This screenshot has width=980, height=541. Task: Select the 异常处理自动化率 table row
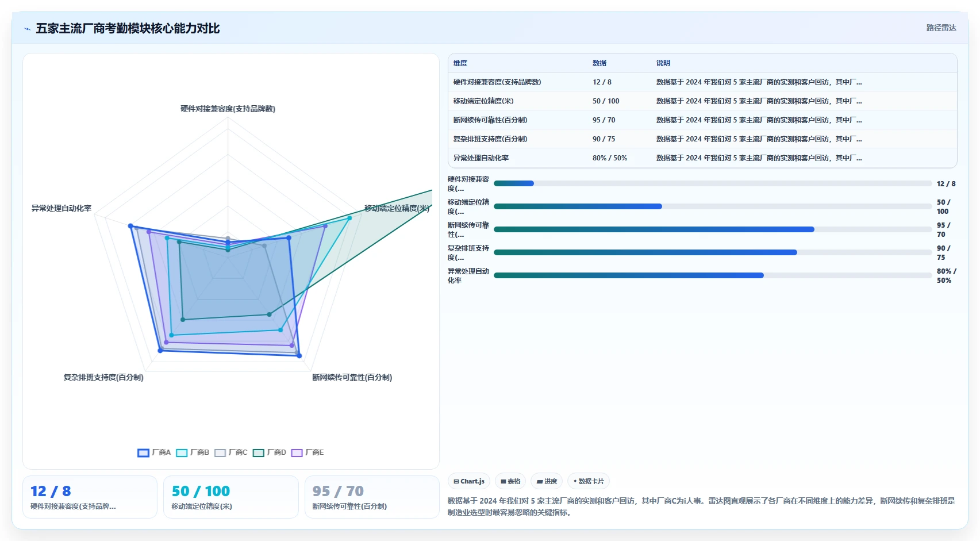click(702, 158)
